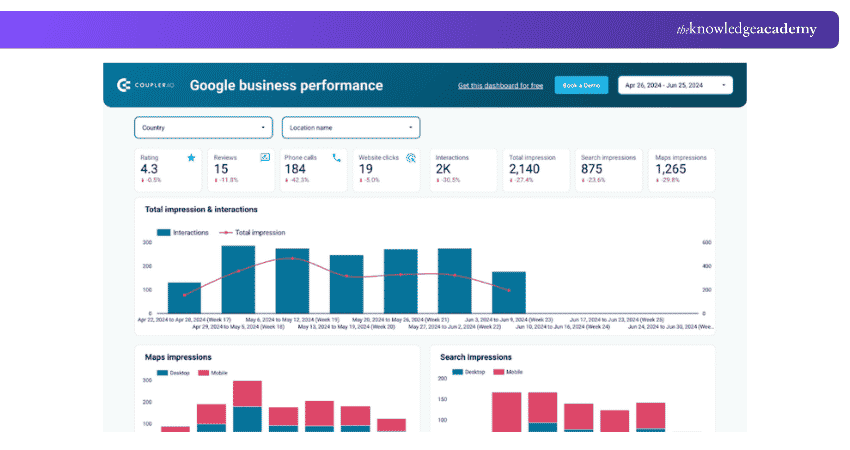Click the Maps impressions Desktop legend swatch
Screen dimensions: 850x450
pyautogui.click(x=162, y=373)
